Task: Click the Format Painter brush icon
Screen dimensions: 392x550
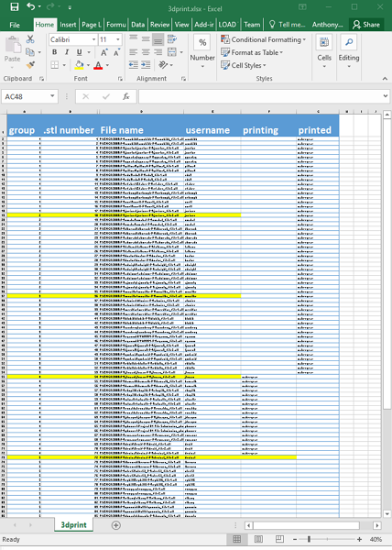Action: 30,65
